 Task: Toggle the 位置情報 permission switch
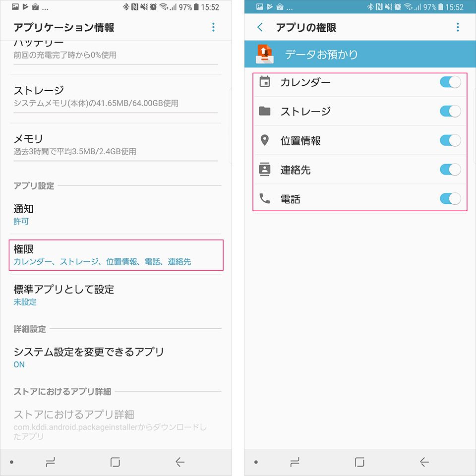pos(450,140)
